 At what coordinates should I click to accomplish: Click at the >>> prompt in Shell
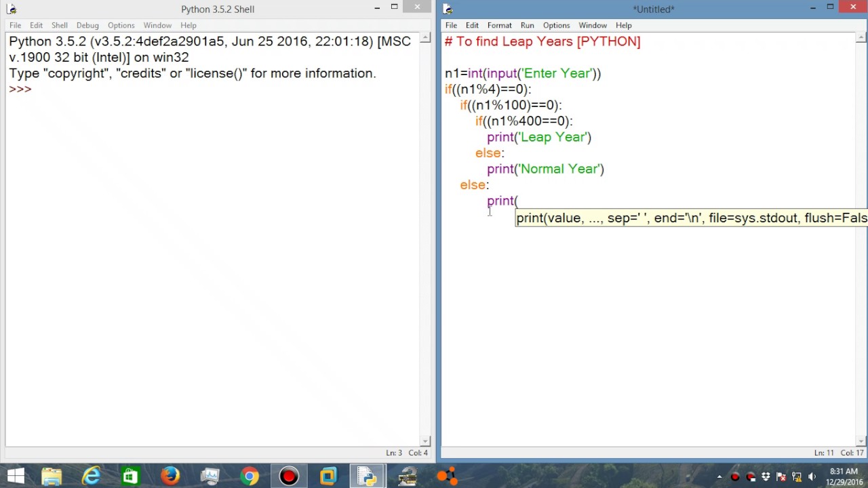(20, 89)
